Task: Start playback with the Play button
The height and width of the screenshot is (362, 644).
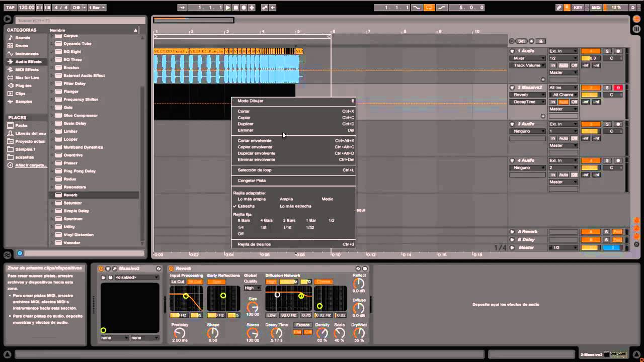Action: (x=228, y=8)
